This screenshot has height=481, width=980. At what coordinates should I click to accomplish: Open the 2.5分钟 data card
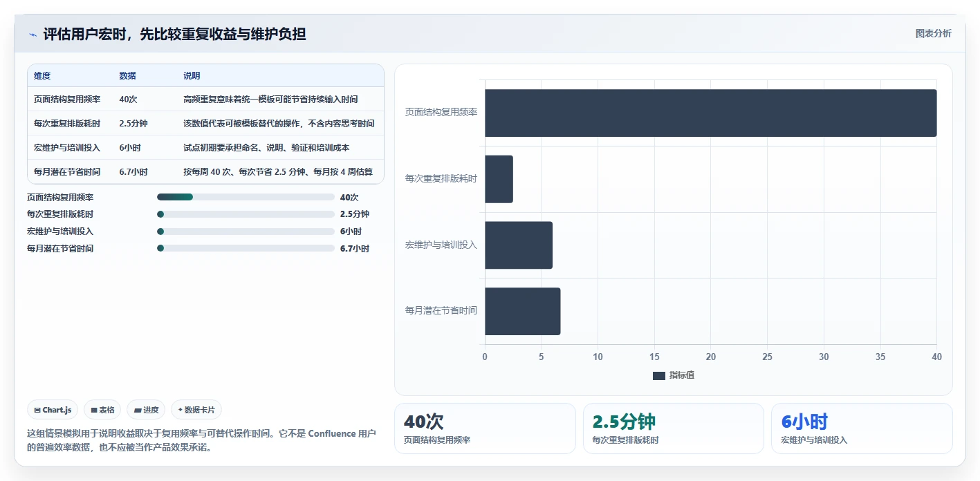(674, 428)
